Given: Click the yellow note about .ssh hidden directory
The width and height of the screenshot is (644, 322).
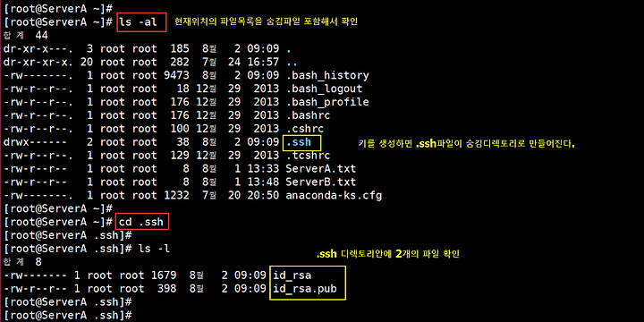Looking at the screenshot, I should (x=466, y=144).
